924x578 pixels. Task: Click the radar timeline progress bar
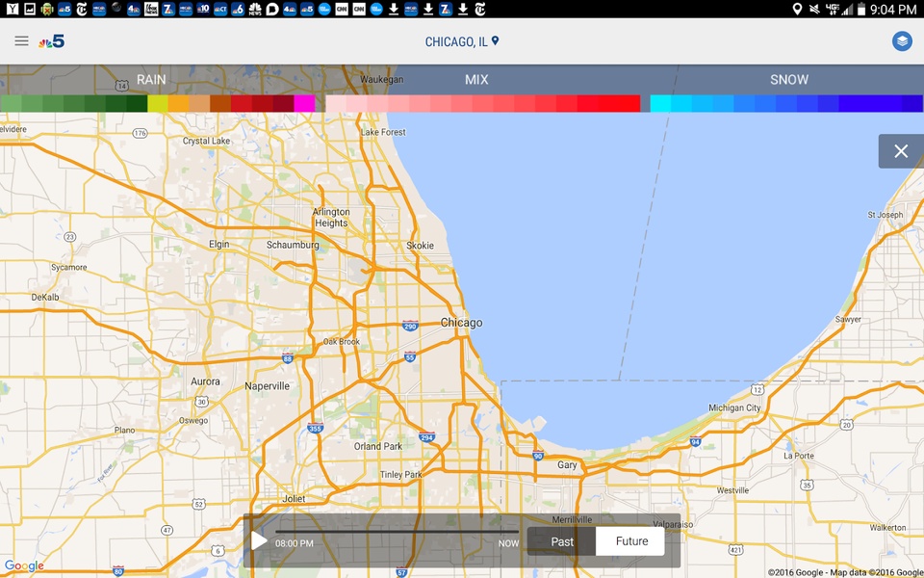point(397,532)
